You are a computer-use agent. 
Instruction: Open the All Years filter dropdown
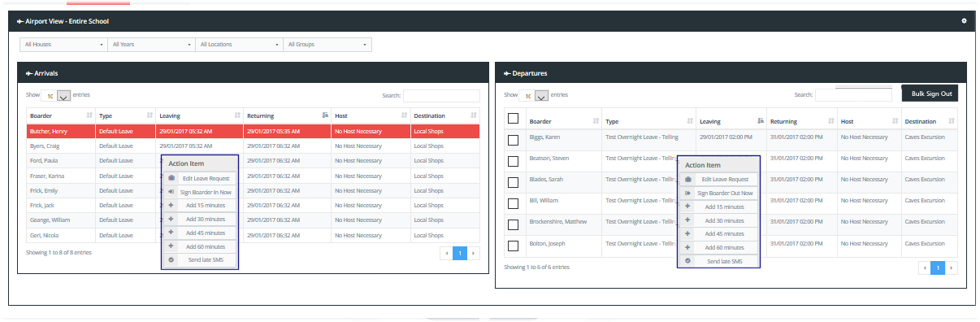pos(151,44)
